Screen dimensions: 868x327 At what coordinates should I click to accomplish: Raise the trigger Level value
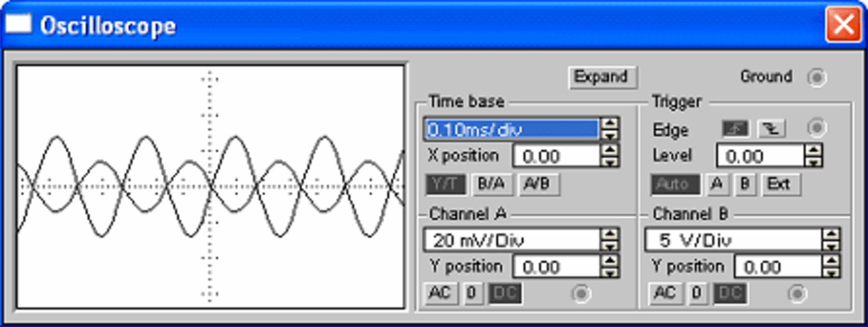click(x=813, y=150)
